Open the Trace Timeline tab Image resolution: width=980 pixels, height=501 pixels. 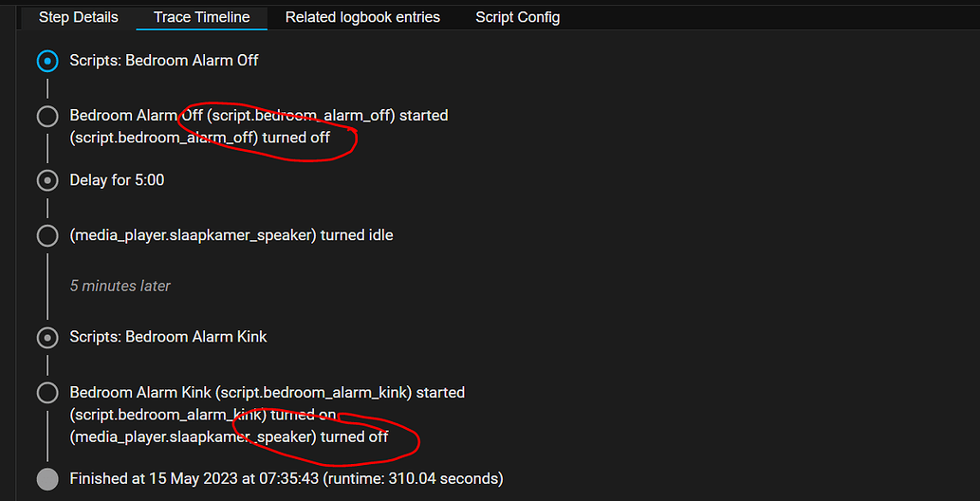pyautogui.click(x=202, y=17)
